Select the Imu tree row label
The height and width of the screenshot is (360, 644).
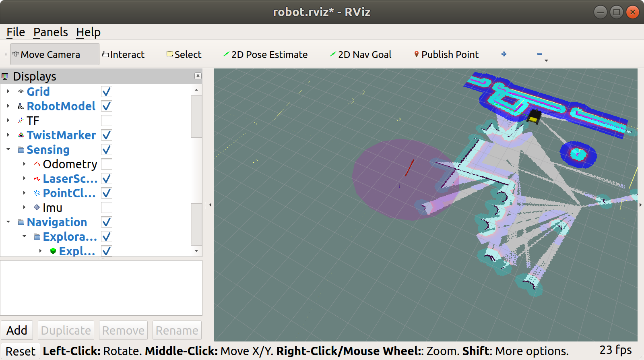(52, 208)
